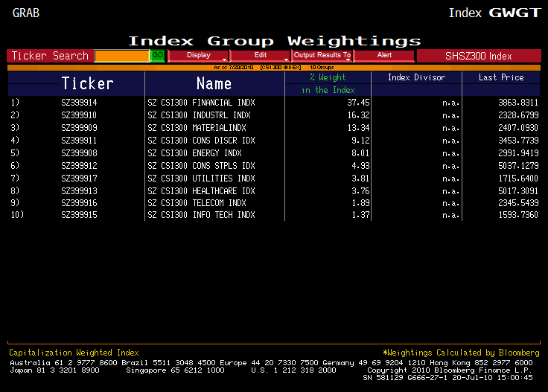Image resolution: width=548 pixels, height=392 pixels.
Task: Sort by the Name column header
Action: pyautogui.click(x=214, y=84)
